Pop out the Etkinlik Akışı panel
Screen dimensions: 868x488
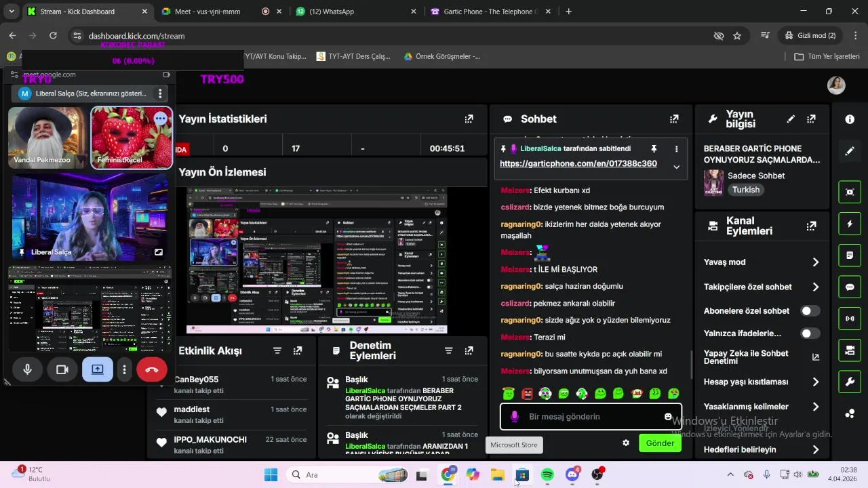298,350
